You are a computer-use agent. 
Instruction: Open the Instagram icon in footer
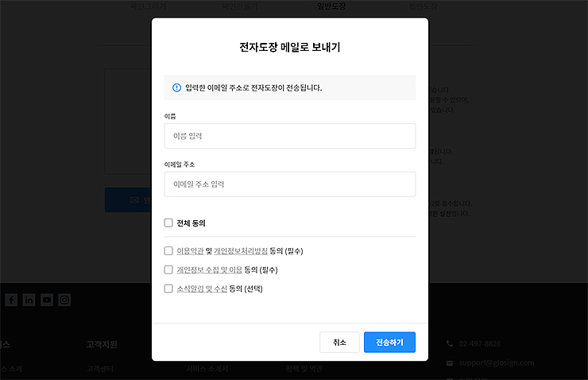coord(64,300)
